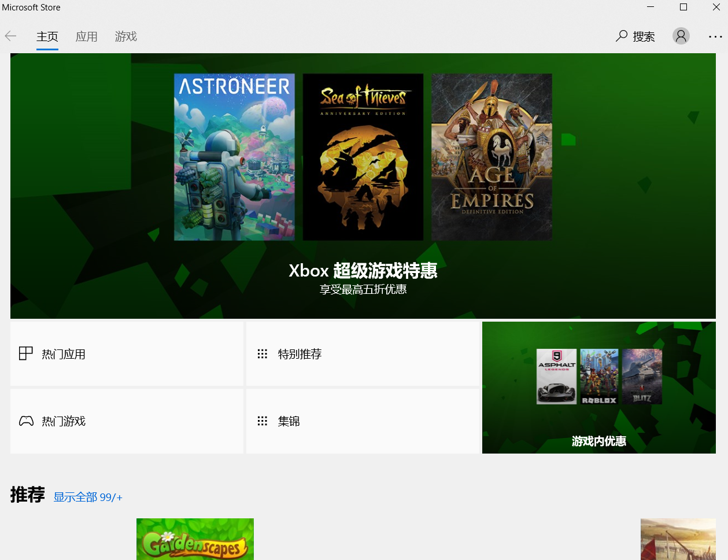Close the Microsoft Store window
The image size is (728, 560).
[x=716, y=7]
